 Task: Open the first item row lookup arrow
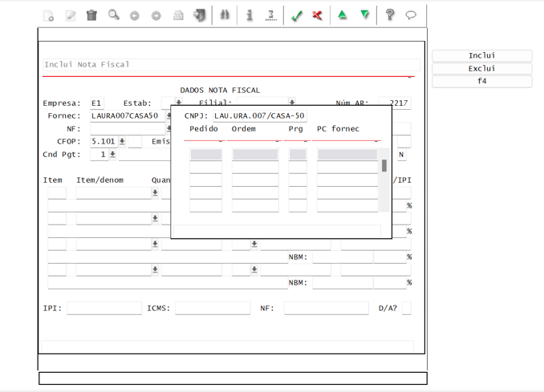point(155,192)
